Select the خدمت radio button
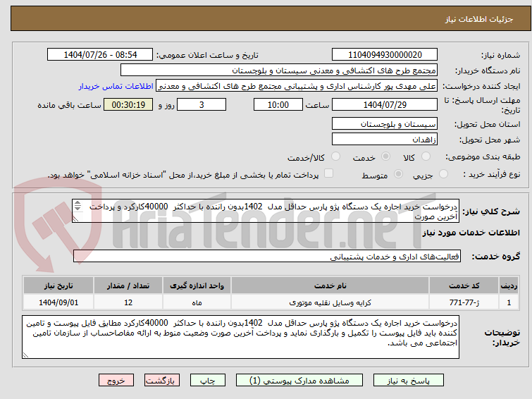Image resolution: width=532 pixels, height=399 pixels. pos(385,156)
